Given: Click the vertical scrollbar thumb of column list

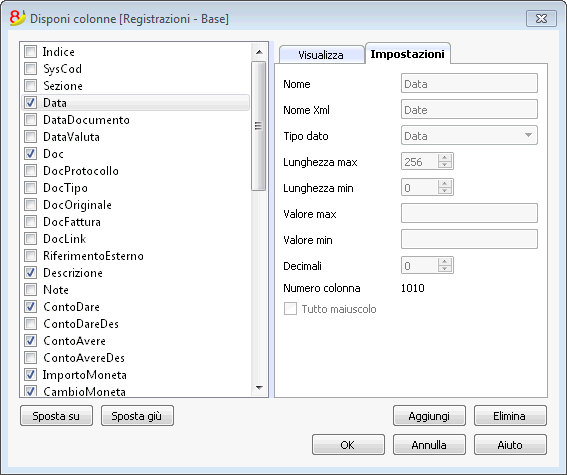Looking at the screenshot, I should (x=259, y=126).
